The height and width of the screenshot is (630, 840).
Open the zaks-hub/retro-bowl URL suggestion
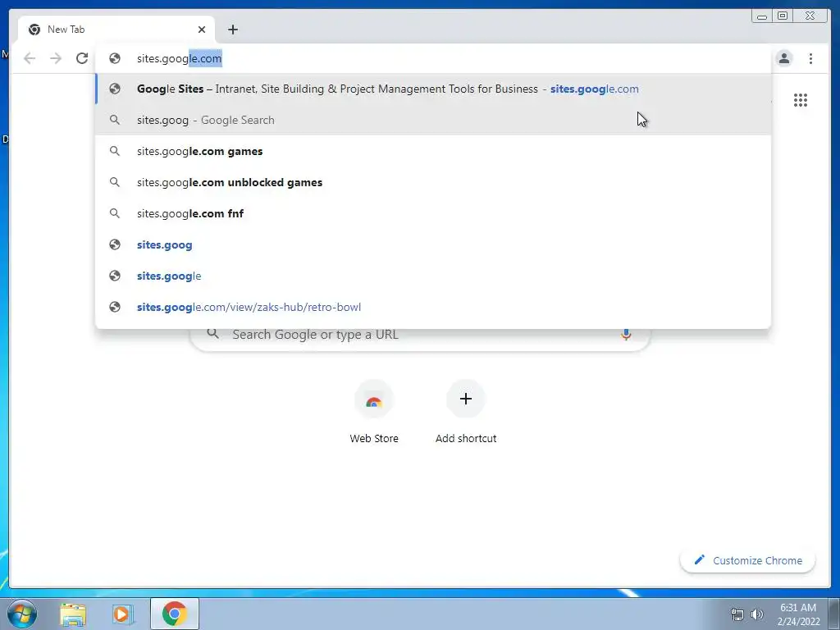pos(433,307)
